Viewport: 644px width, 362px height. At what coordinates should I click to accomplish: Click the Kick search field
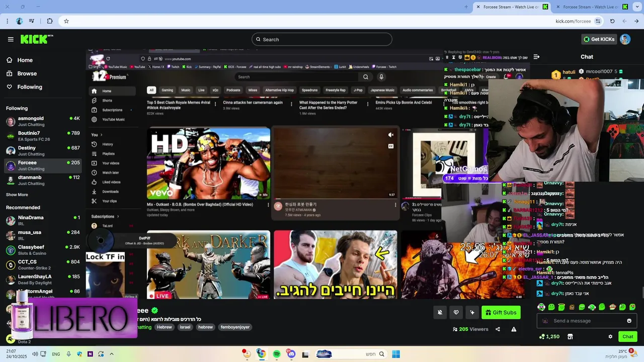322,39
